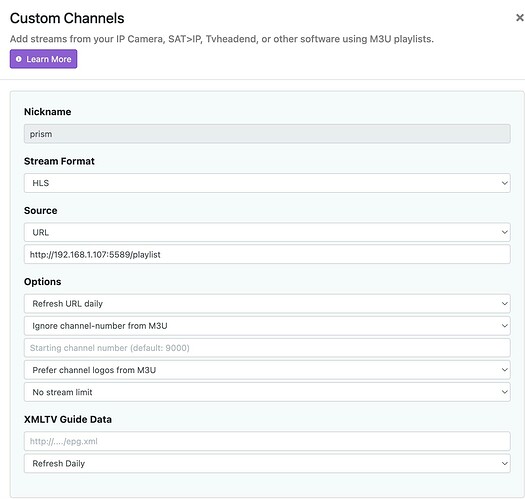This screenshot has height=499, width=525.
Task: Click the Starting channel number field
Action: pos(267,348)
